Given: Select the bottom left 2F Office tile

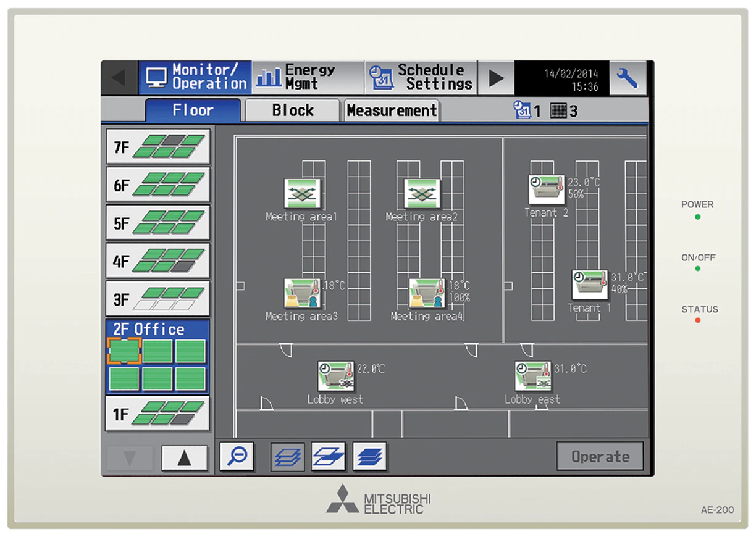Looking at the screenshot, I should click(x=124, y=378).
